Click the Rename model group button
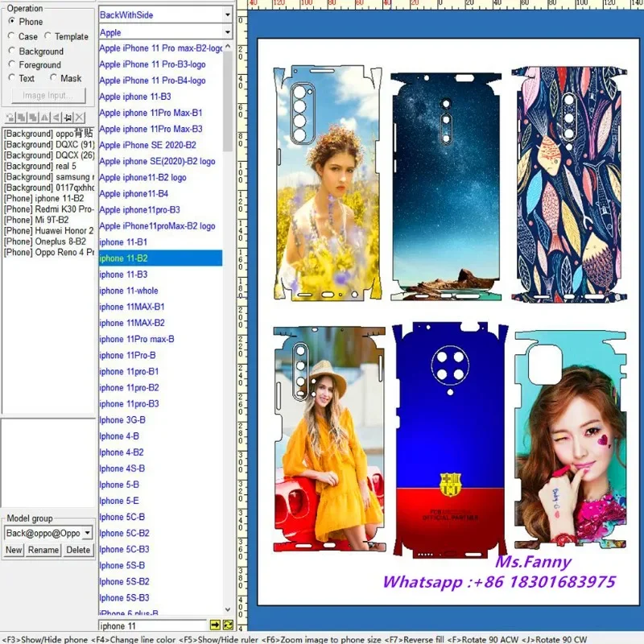This screenshot has height=644, width=644. coord(43,550)
